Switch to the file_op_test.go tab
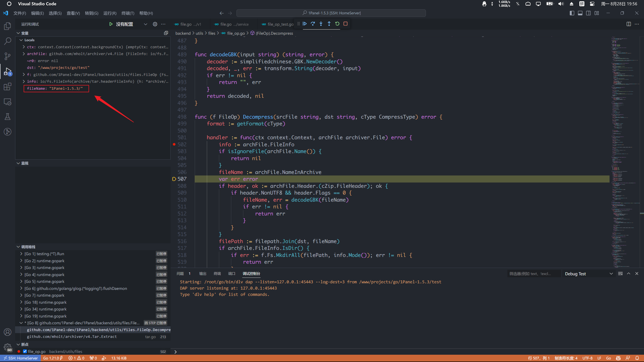Screen dimensions: 644x362 (280, 24)
